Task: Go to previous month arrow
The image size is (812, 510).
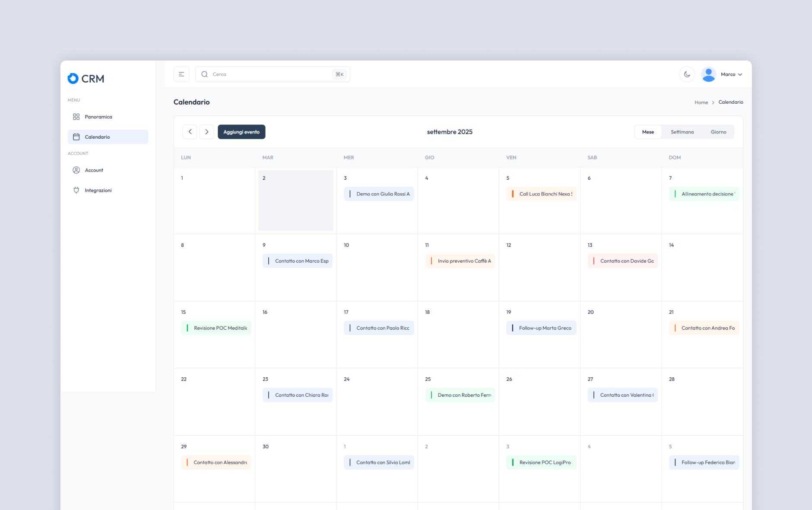Action: click(x=190, y=132)
